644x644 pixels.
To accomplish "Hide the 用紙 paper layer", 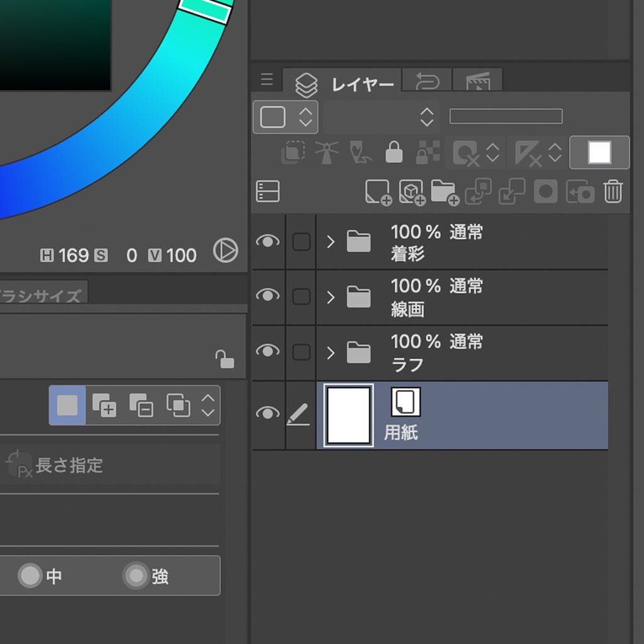I will click(x=268, y=413).
